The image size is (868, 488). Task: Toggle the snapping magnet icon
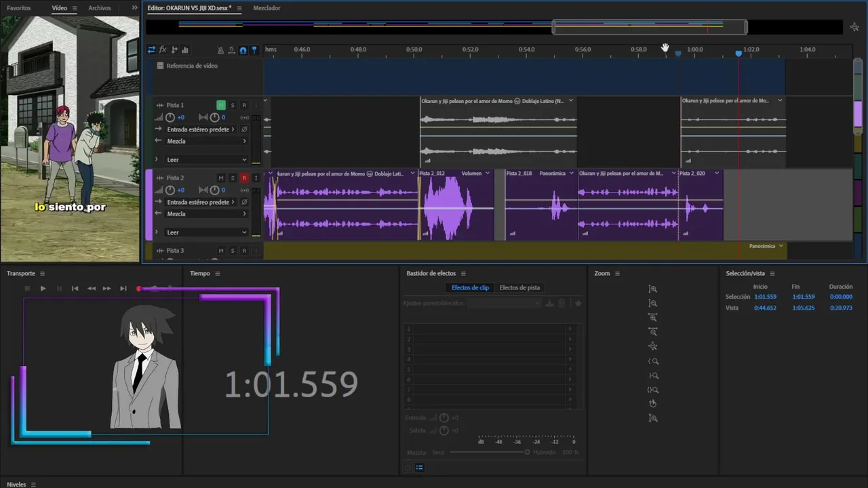point(243,50)
